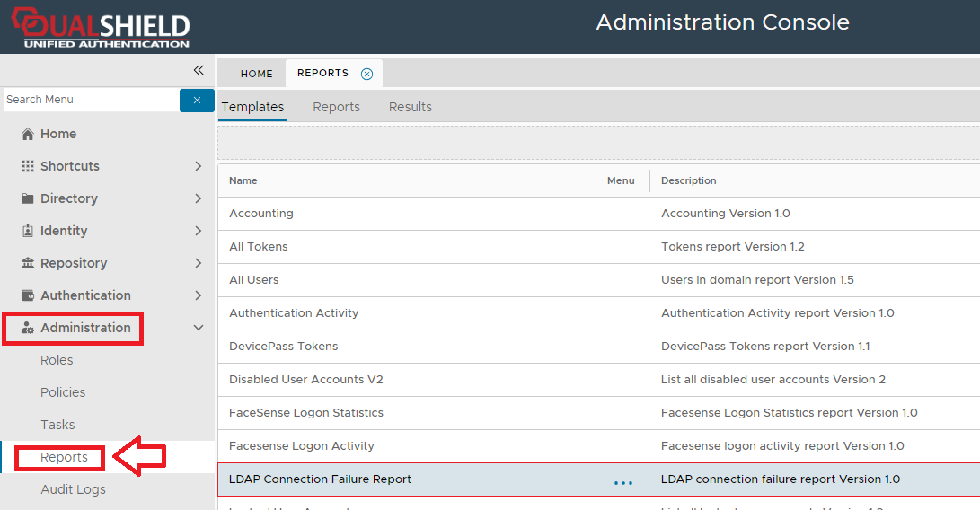Click the Repository bank icon
The image size is (980, 510).
click(28, 263)
